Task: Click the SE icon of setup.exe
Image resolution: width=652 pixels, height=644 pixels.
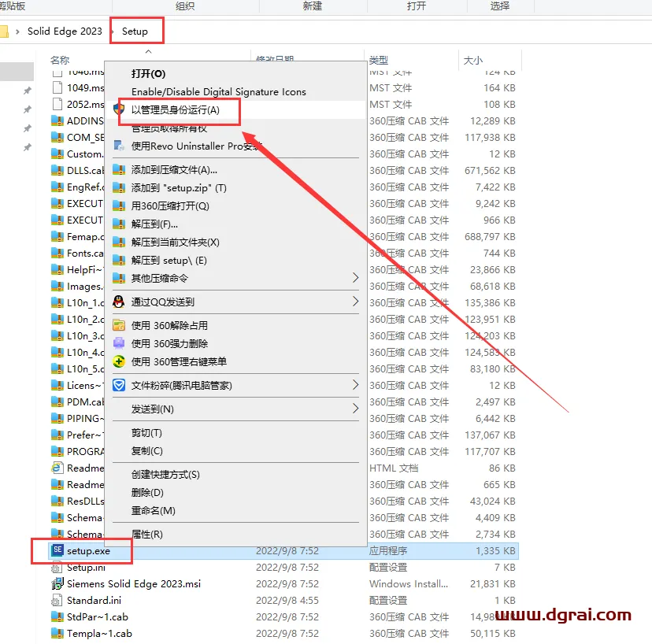Action: 57,550
